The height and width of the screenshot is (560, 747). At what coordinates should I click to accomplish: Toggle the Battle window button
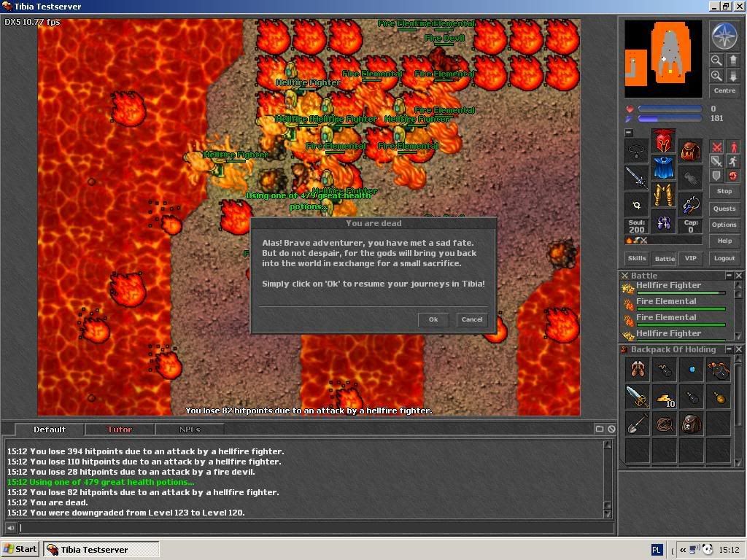(x=665, y=259)
